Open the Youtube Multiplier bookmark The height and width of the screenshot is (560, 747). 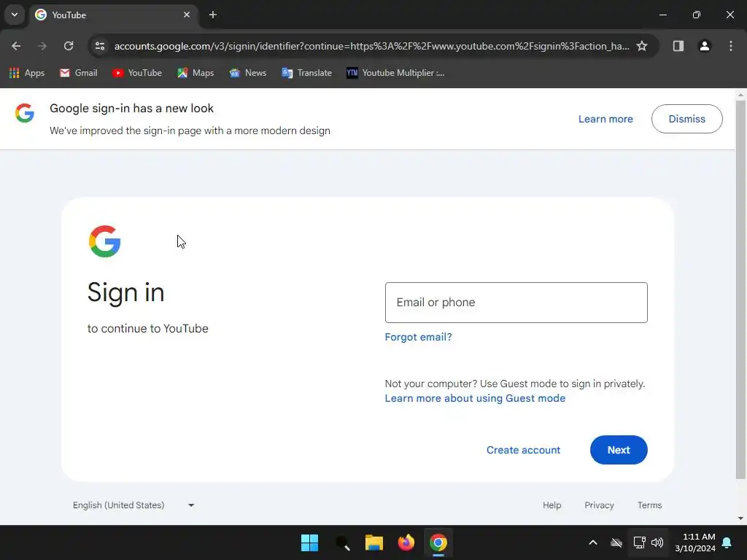tap(395, 73)
